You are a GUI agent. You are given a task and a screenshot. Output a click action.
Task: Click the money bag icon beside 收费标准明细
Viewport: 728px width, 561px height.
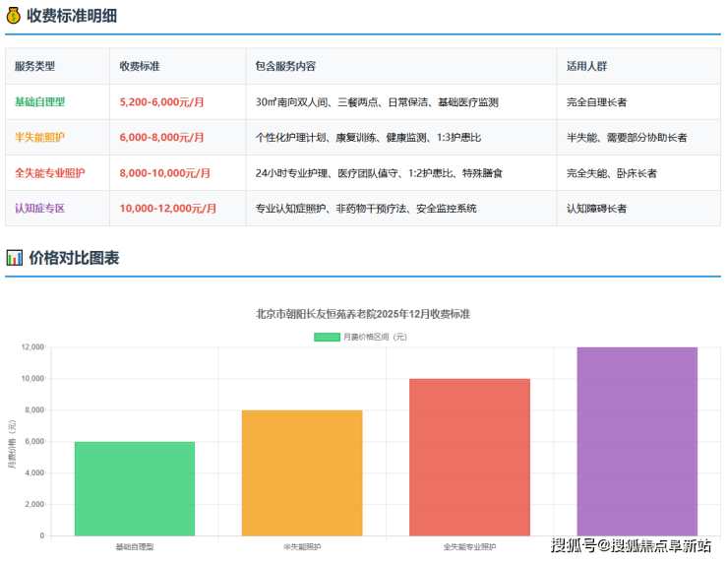click(x=14, y=15)
